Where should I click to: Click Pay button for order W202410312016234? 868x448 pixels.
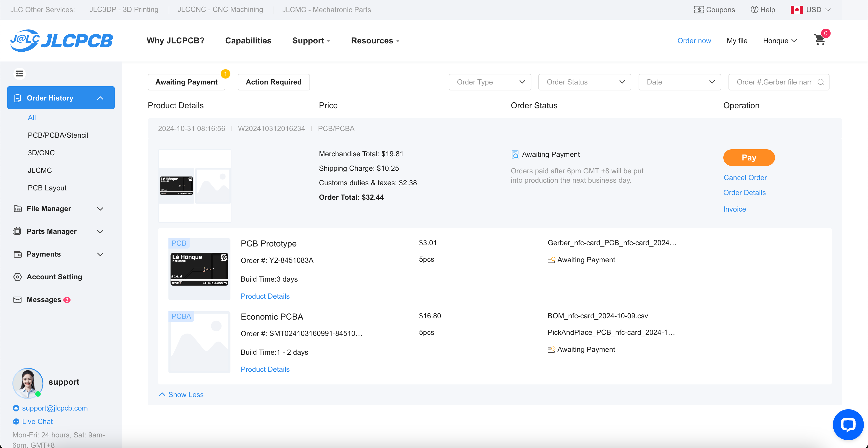(x=749, y=158)
